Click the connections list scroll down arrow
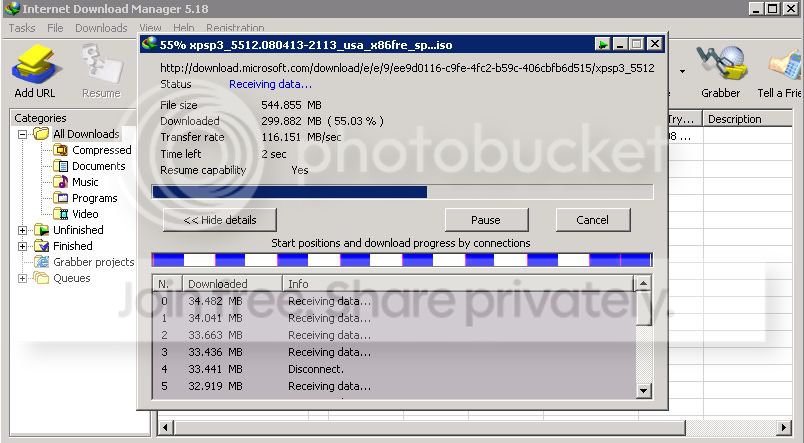The image size is (804, 443). 643,391
